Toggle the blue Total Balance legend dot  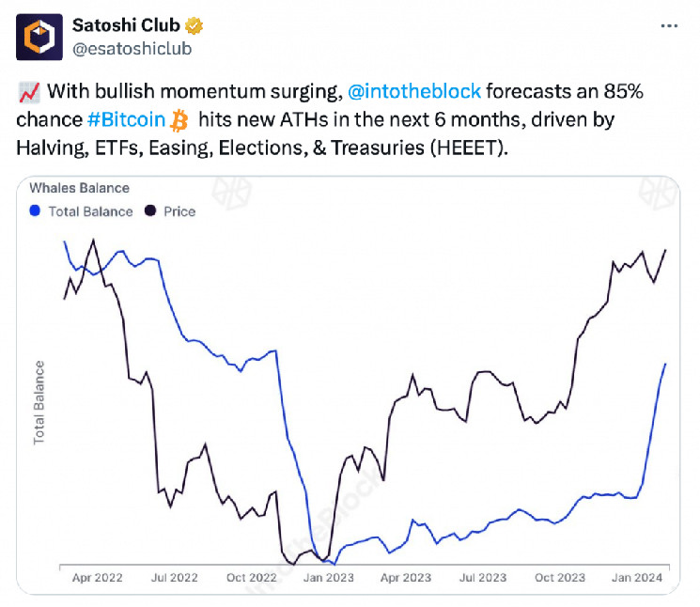(36, 211)
